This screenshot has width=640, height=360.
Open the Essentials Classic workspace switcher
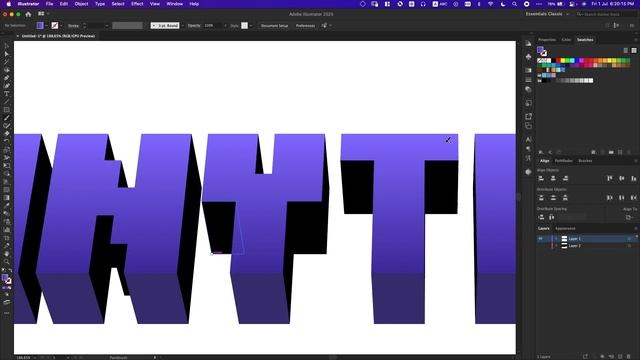pyautogui.click(x=547, y=14)
